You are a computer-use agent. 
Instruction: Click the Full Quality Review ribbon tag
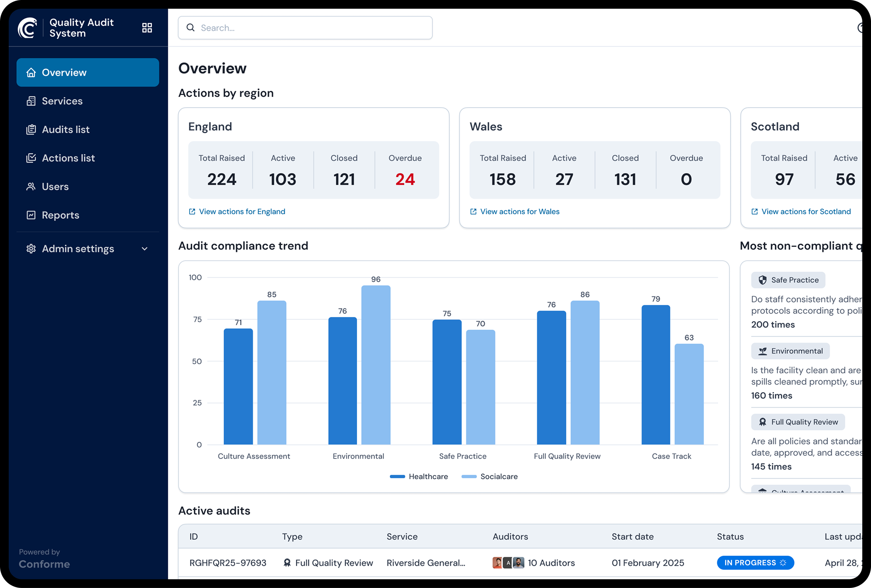tap(798, 422)
